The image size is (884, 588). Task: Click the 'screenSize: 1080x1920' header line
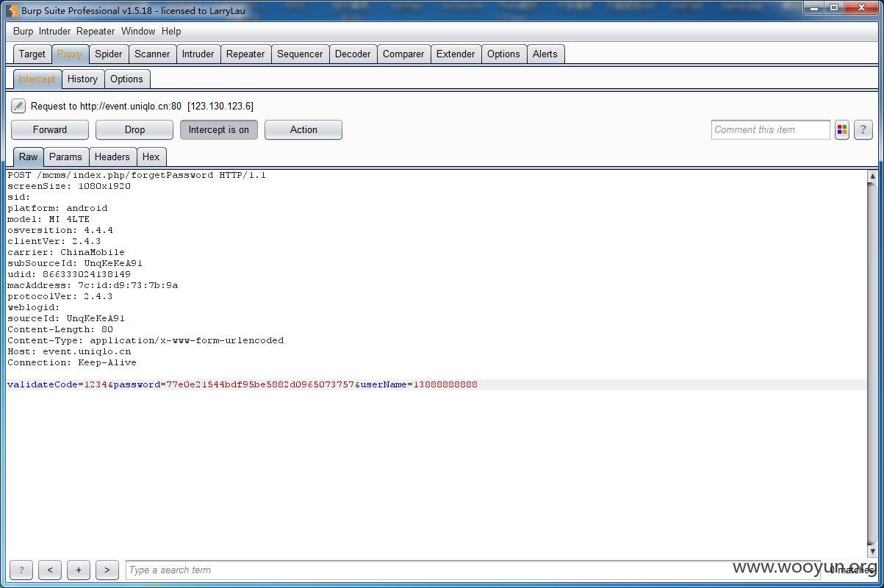(x=69, y=186)
